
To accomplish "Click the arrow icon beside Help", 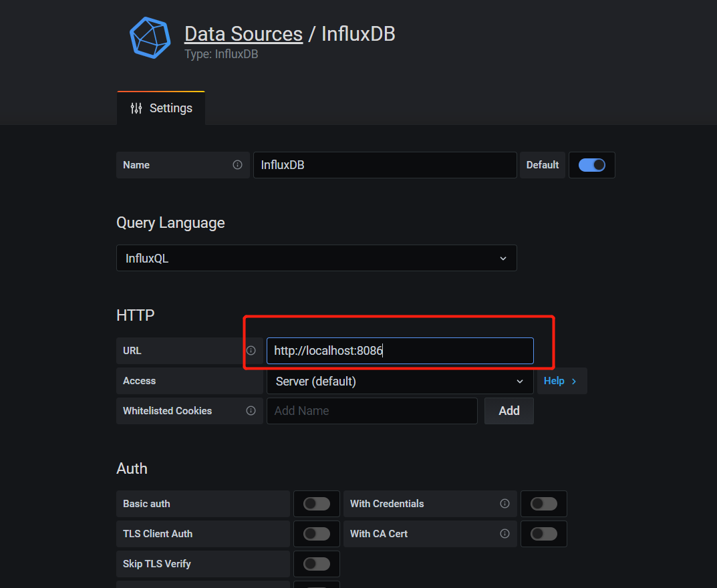I will coord(573,381).
